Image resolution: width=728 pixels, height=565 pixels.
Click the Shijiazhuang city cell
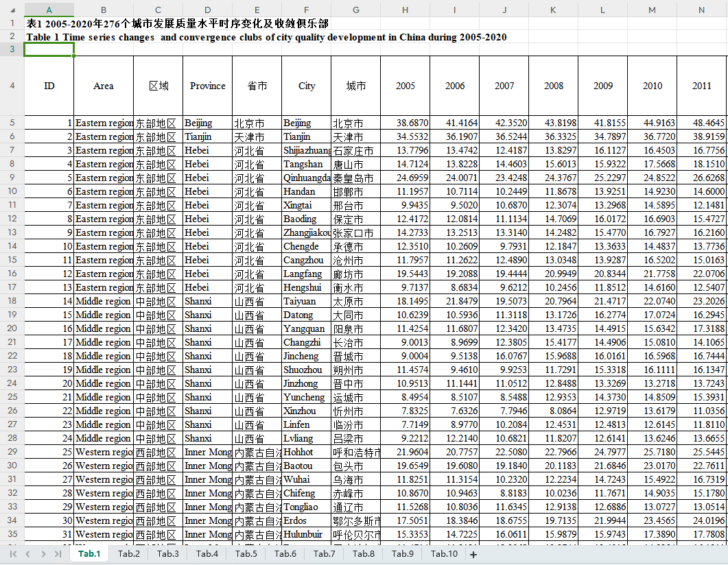point(306,150)
